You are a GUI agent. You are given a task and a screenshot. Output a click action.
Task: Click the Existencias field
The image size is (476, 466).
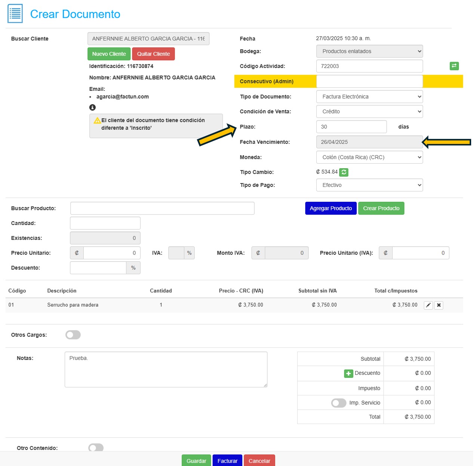click(x=105, y=238)
